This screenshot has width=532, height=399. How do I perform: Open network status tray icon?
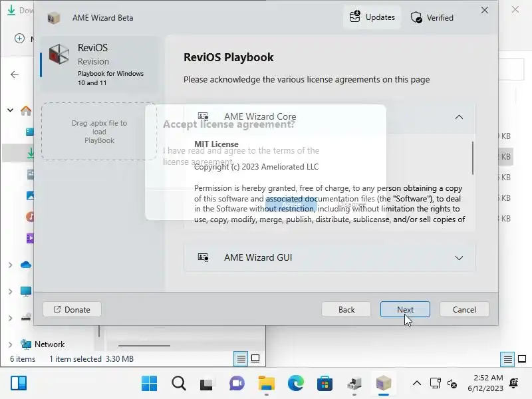coord(435,384)
